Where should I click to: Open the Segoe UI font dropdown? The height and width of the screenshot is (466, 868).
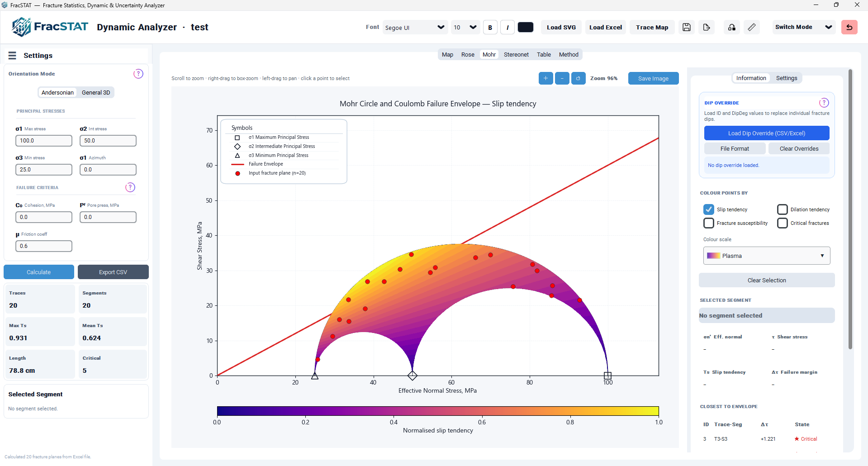[x=415, y=28]
